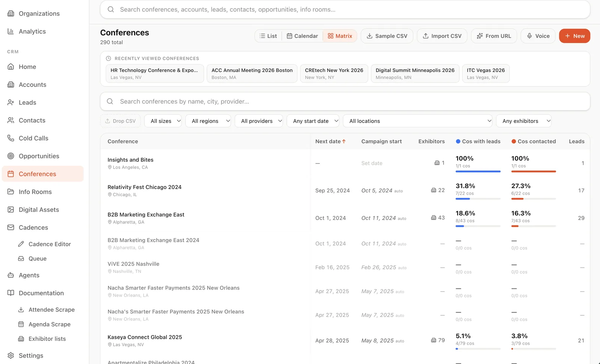
Task: Expand the Any exhibitors filter
Action: click(524, 121)
